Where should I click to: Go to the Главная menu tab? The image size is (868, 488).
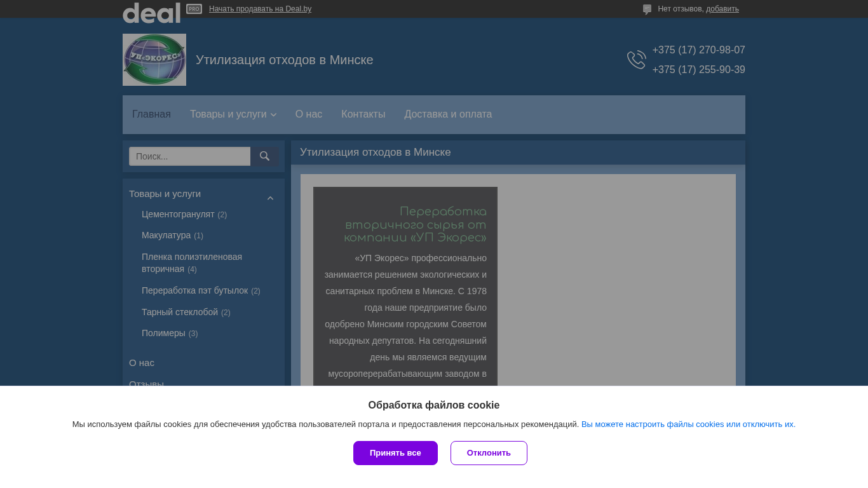151,114
